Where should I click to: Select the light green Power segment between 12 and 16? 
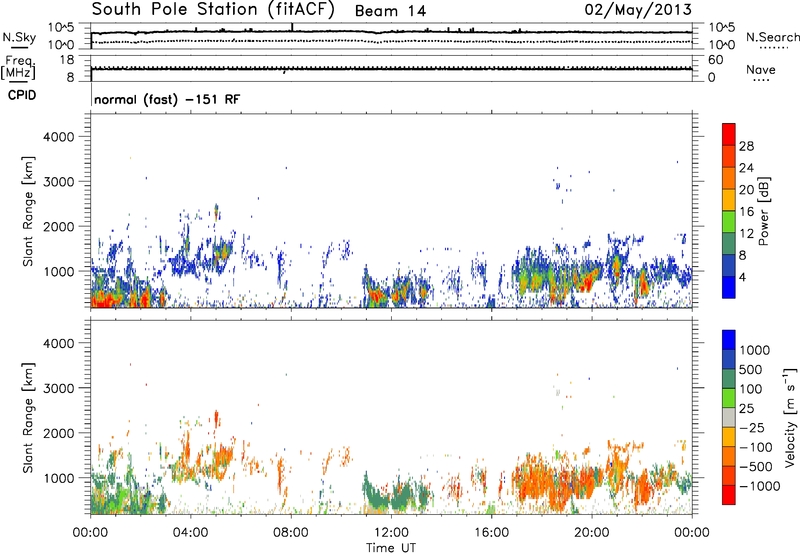[x=729, y=222]
